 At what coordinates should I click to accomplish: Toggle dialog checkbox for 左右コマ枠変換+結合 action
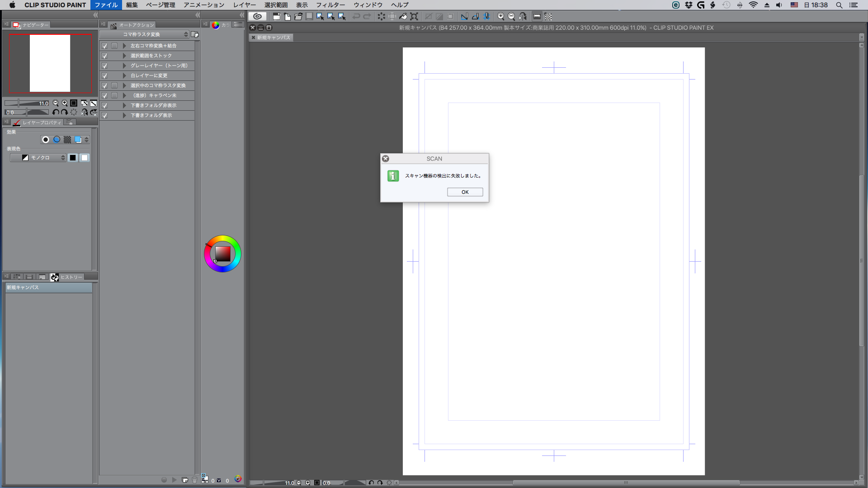pos(114,46)
